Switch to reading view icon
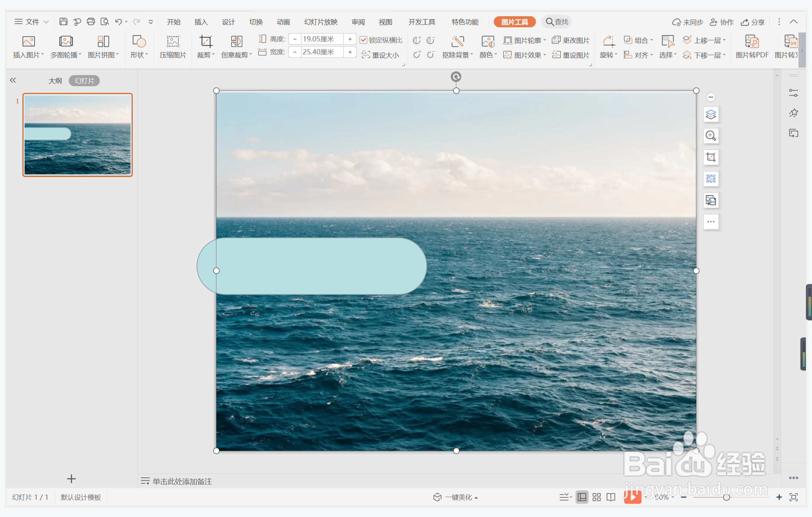Image resolution: width=812 pixels, height=517 pixels. pos(611,497)
